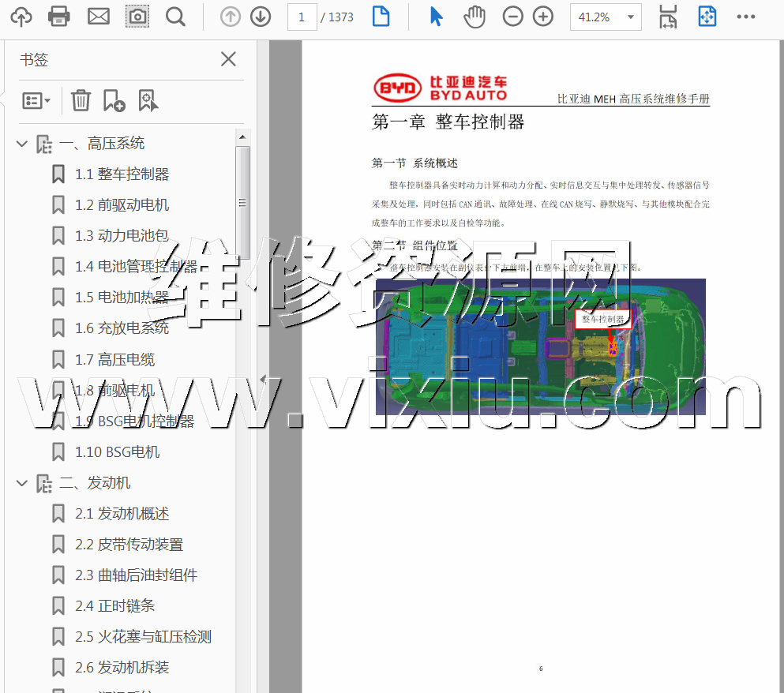The width and height of the screenshot is (784, 693).
Task: Open bookmark 1.3 动力电池包
Action: pyautogui.click(x=122, y=236)
